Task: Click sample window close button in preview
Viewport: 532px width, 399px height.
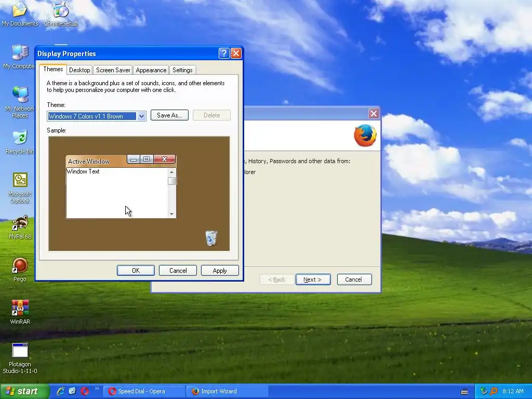Action: point(165,159)
